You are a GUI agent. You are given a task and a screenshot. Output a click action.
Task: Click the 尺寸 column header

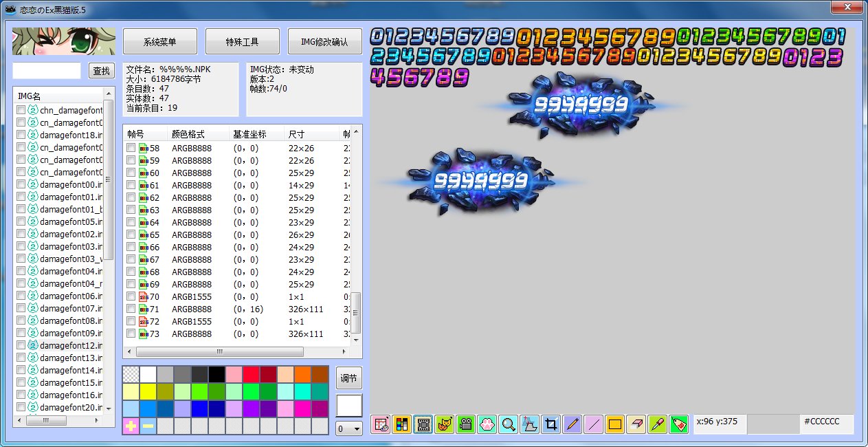coord(312,135)
